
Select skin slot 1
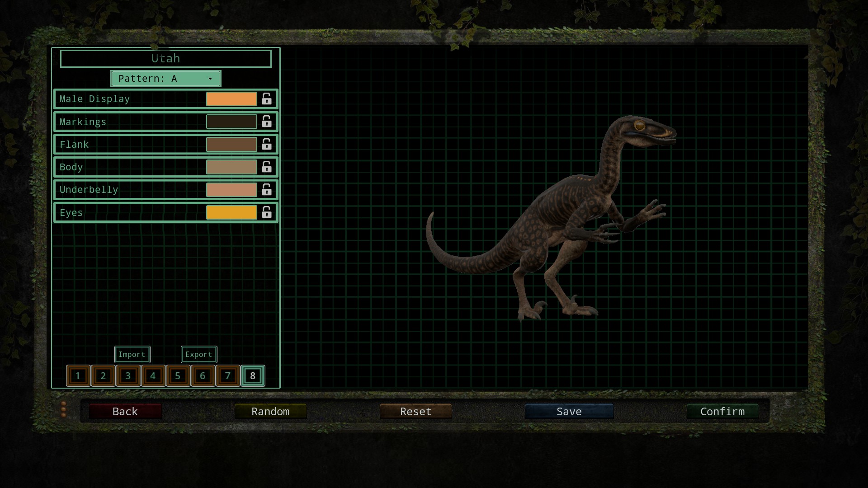coord(78,376)
